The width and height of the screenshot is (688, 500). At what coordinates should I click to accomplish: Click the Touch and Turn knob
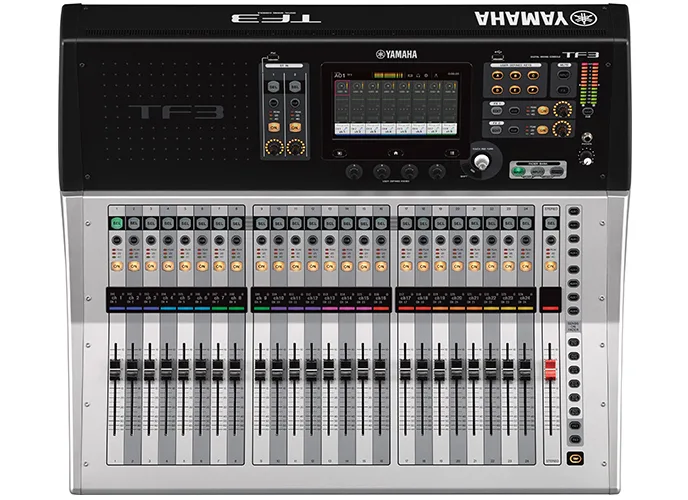pos(481,163)
